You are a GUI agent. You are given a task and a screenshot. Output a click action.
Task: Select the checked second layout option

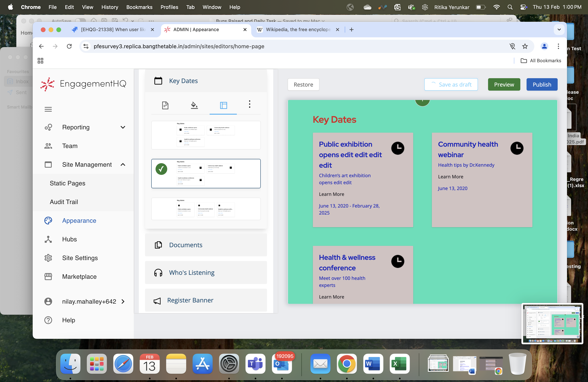pyautogui.click(x=206, y=173)
